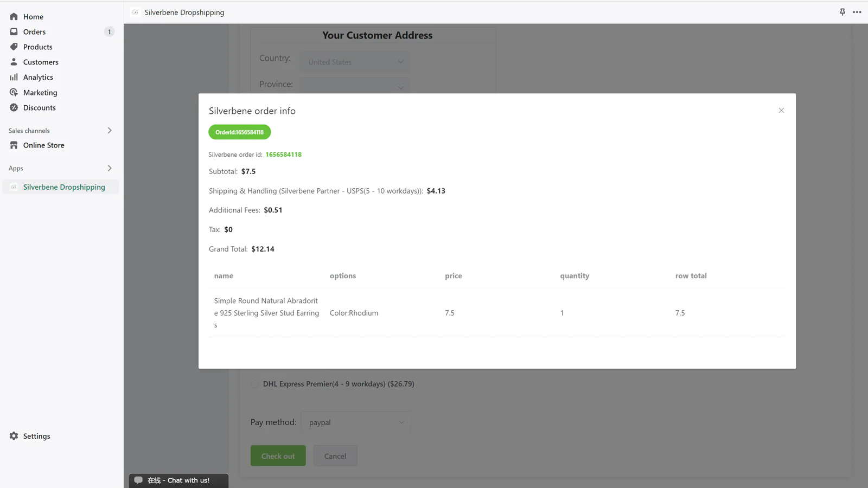Click Silverbene order id 1656584118 link

point(283,155)
